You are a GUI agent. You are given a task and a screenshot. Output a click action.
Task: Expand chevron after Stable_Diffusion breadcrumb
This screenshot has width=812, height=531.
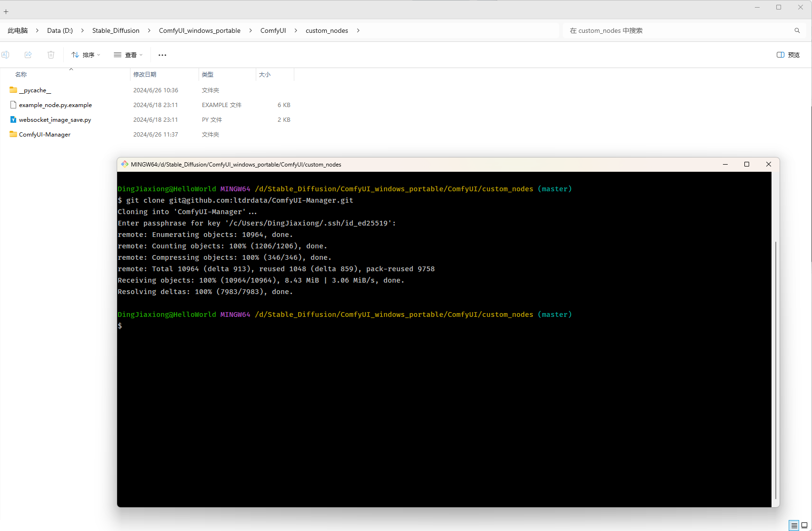click(149, 30)
